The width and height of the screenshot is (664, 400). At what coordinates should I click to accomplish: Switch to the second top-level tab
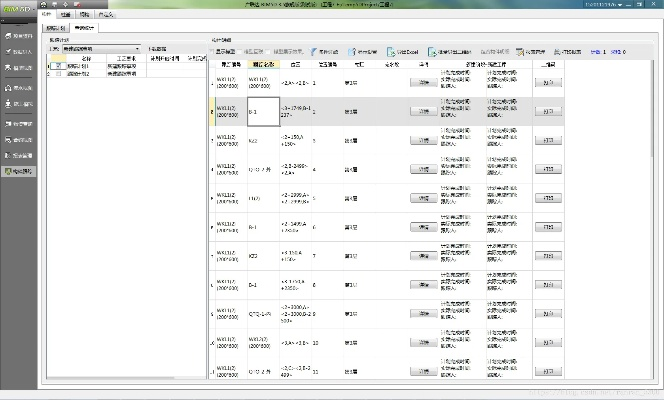click(x=64, y=16)
